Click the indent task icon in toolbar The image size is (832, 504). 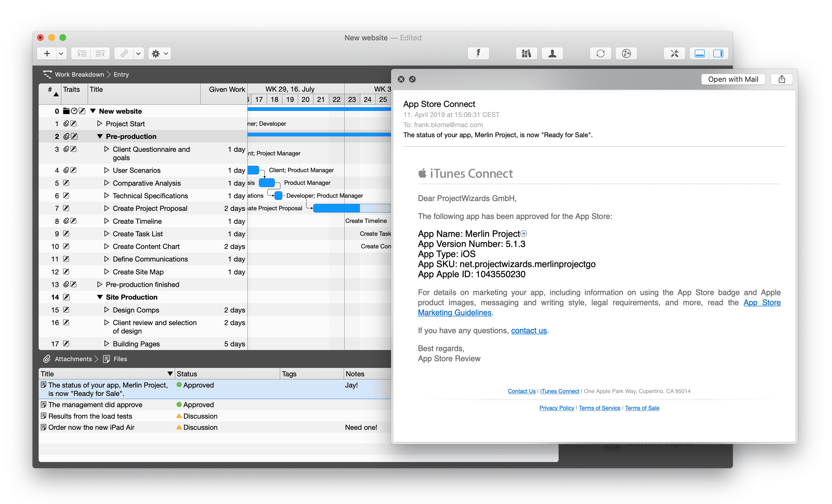[81, 53]
